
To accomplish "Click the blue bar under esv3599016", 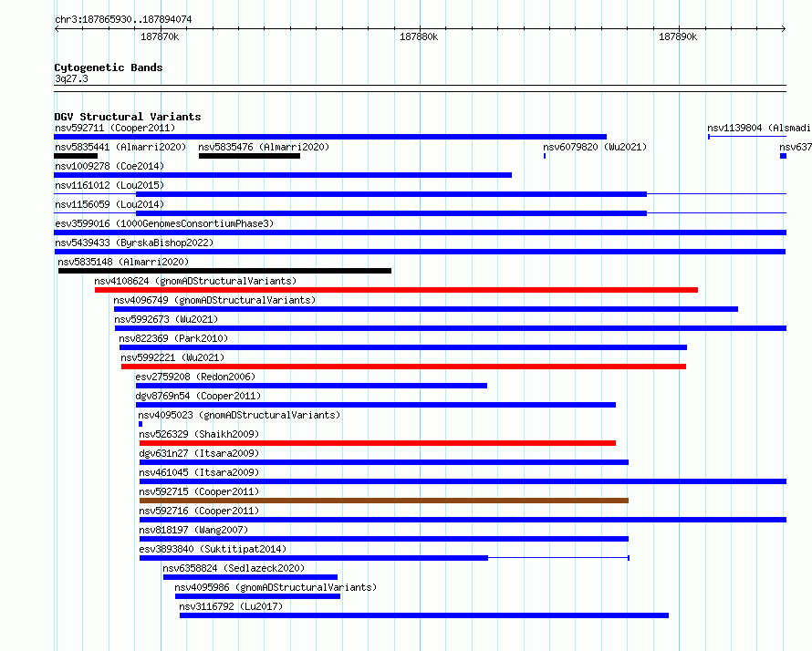I will click(x=420, y=232).
